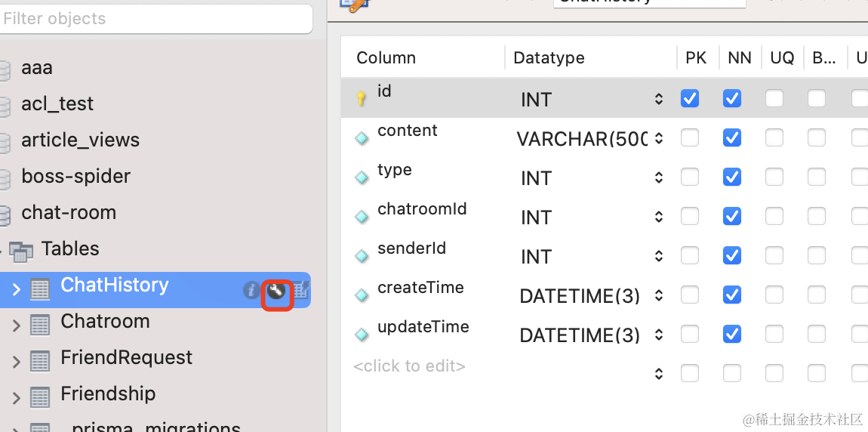Enable UQ checkbox for the type column
The image size is (868, 432).
pyautogui.click(x=774, y=177)
